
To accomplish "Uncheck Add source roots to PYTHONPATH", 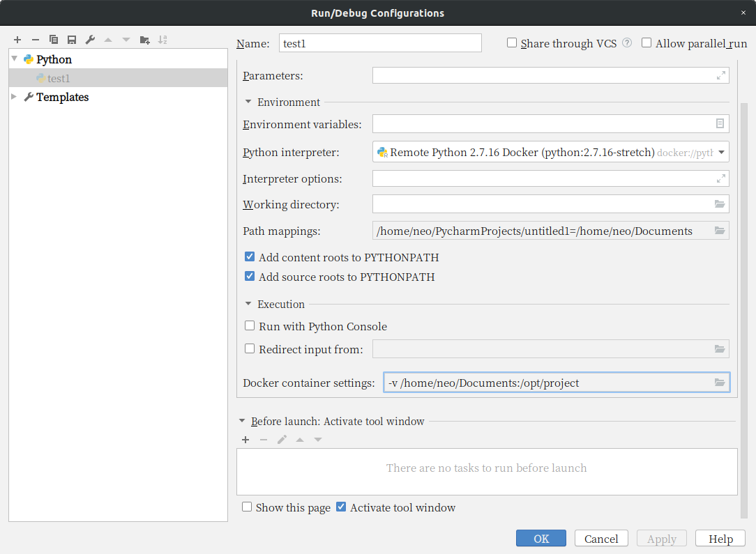I will tap(249, 277).
